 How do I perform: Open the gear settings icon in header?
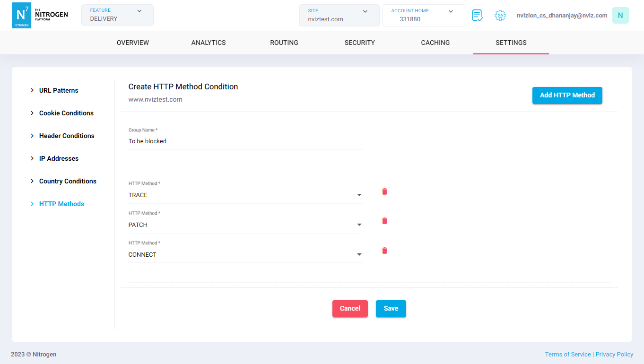coord(500,16)
